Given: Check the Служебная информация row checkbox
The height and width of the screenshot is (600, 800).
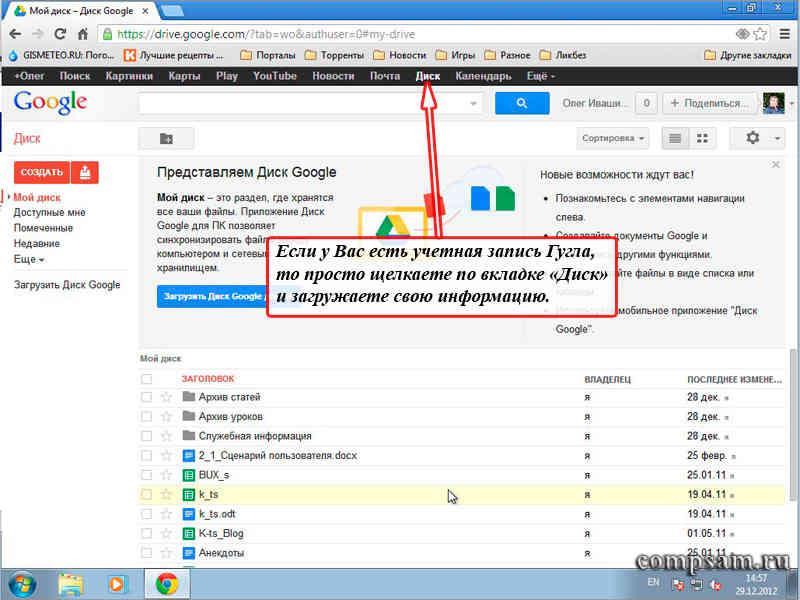Looking at the screenshot, I should pos(146,436).
